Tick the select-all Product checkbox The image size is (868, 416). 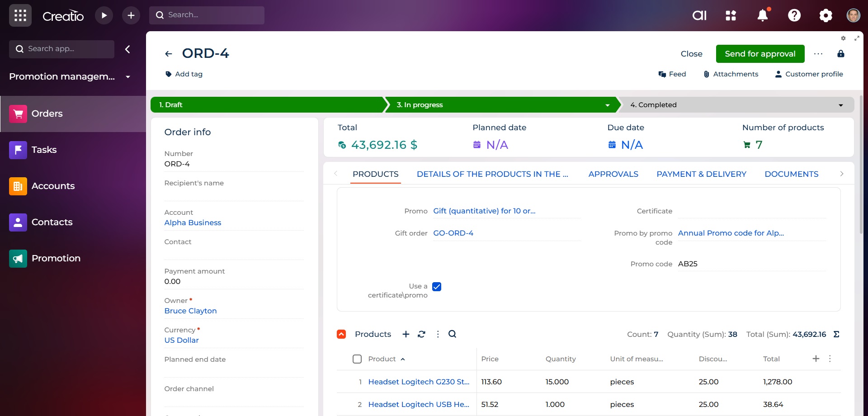(357, 359)
